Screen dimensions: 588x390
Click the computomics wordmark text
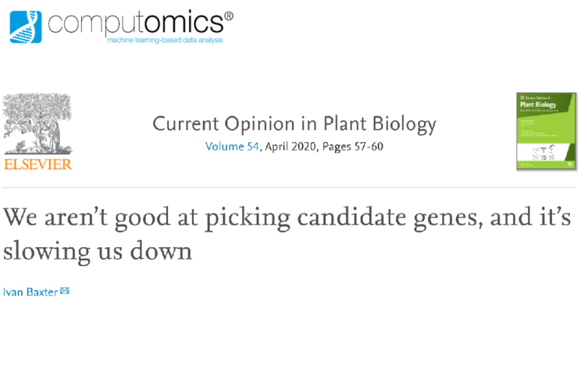click(136, 23)
